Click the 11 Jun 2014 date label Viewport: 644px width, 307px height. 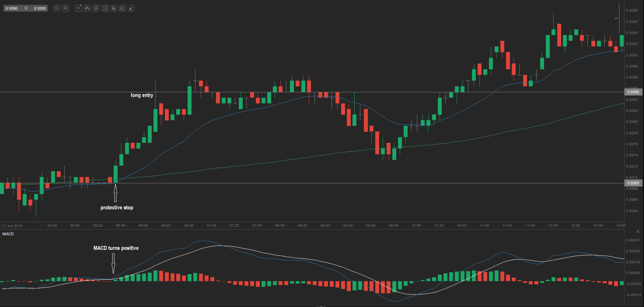pyautogui.click(x=12, y=226)
